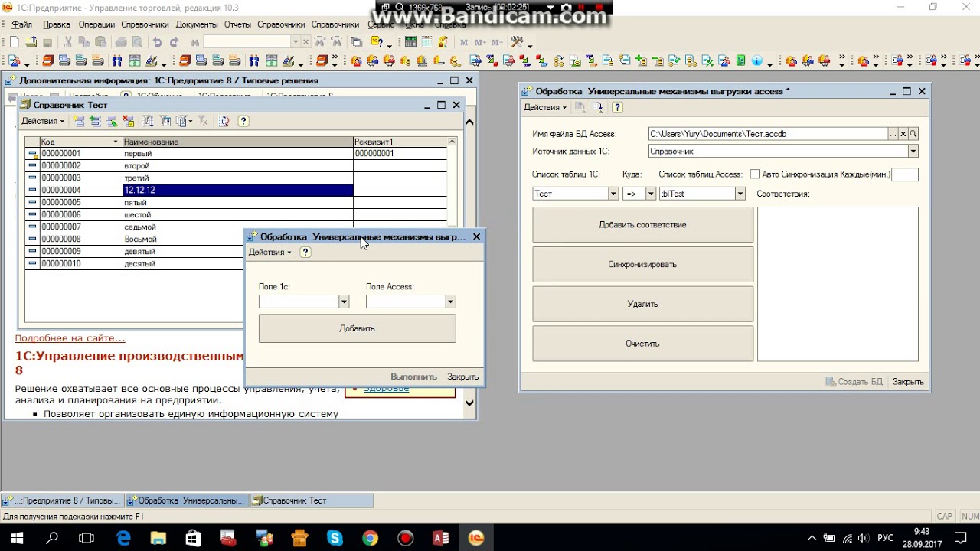Click the Наименование column header
Screen dimensions: 980x551
[x=237, y=142]
